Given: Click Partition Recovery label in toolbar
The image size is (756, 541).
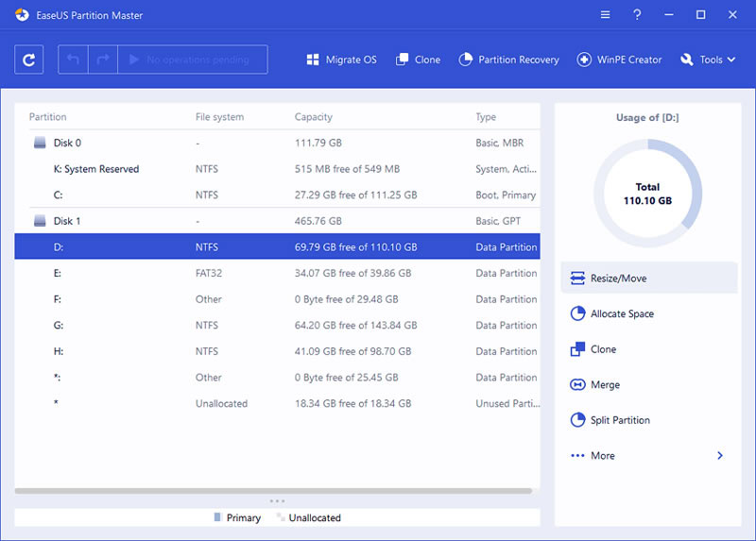Looking at the screenshot, I should 518,59.
